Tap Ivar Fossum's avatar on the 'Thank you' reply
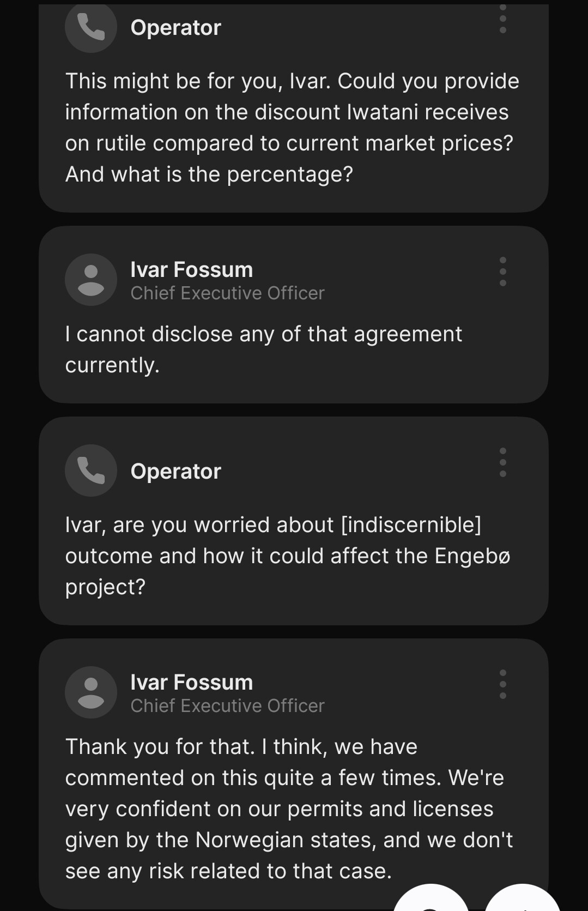The image size is (588, 911). (91, 692)
